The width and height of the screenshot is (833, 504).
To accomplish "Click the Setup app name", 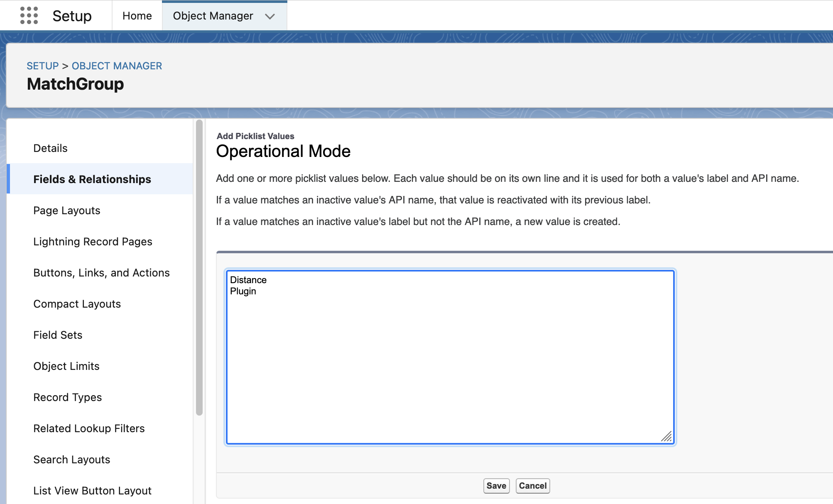I will pos(72,16).
